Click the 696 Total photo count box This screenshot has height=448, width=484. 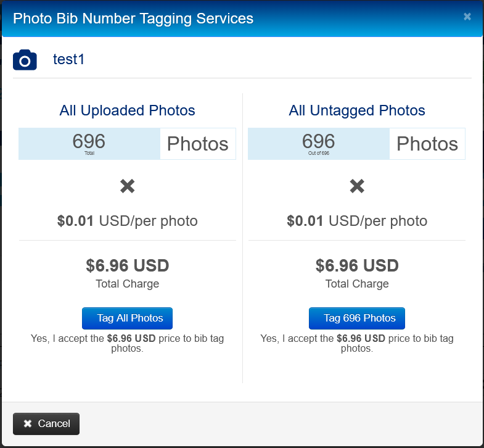click(89, 143)
